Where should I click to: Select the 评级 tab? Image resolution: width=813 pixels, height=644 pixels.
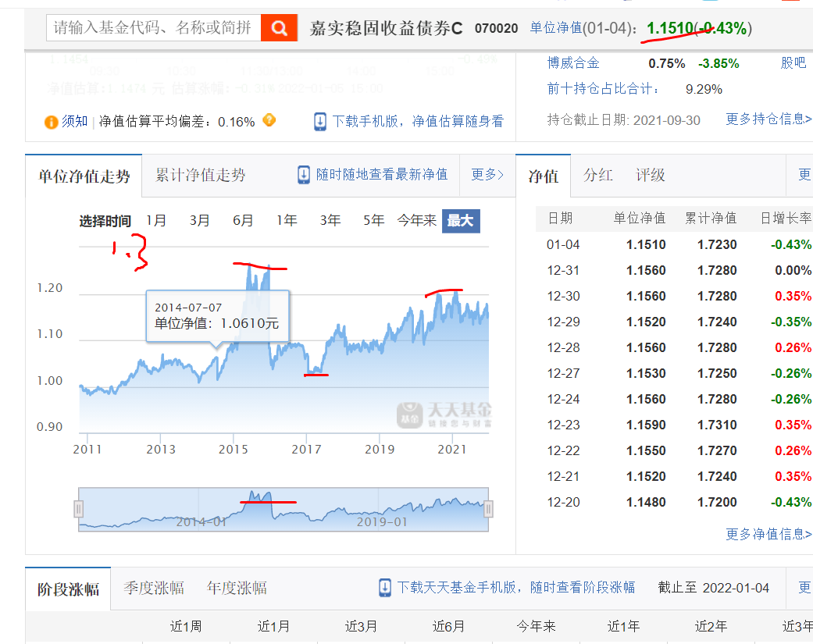pos(651,175)
